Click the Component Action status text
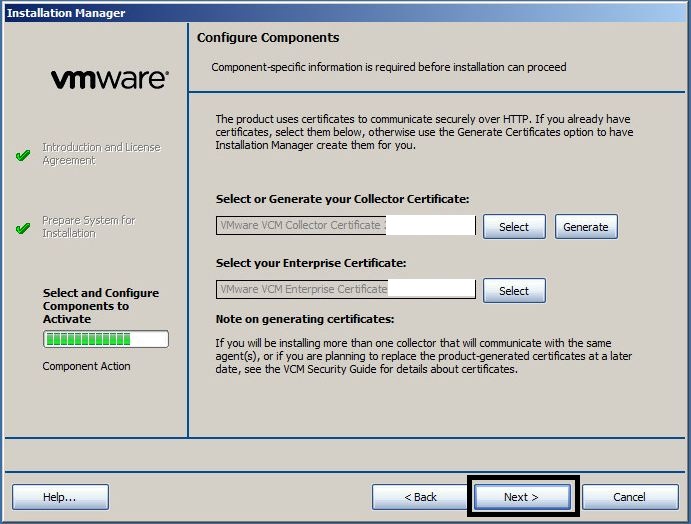Screen dimensions: 691x524 86,366
